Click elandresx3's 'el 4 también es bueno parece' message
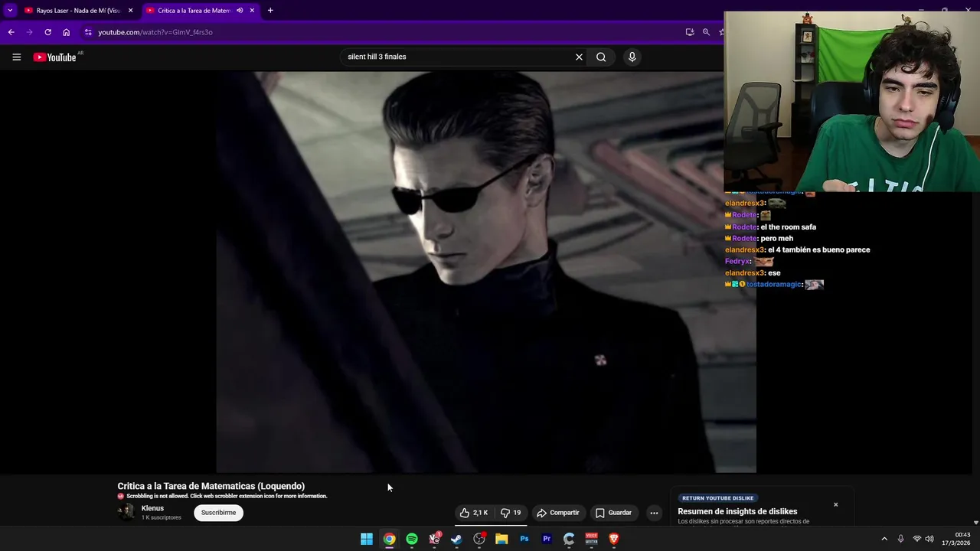This screenshot has width=980, height=551. pos(818,249)
